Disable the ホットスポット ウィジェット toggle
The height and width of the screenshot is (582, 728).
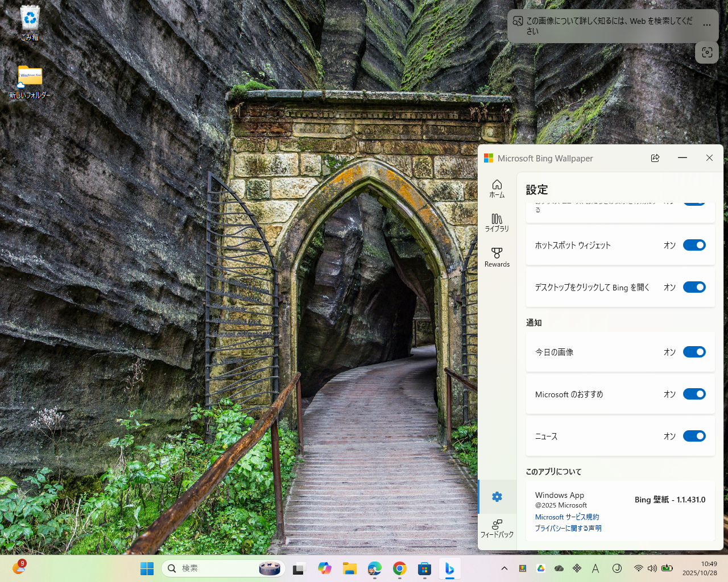pyautogui.click(x=694, y=245)
